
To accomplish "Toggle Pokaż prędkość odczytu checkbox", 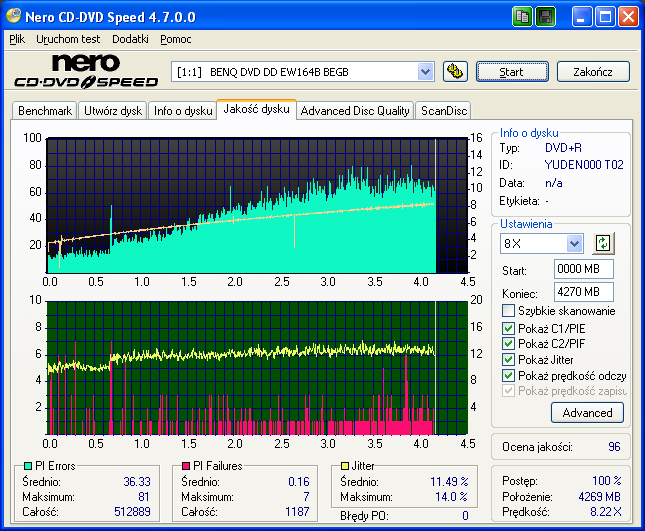I will (508, 376).
